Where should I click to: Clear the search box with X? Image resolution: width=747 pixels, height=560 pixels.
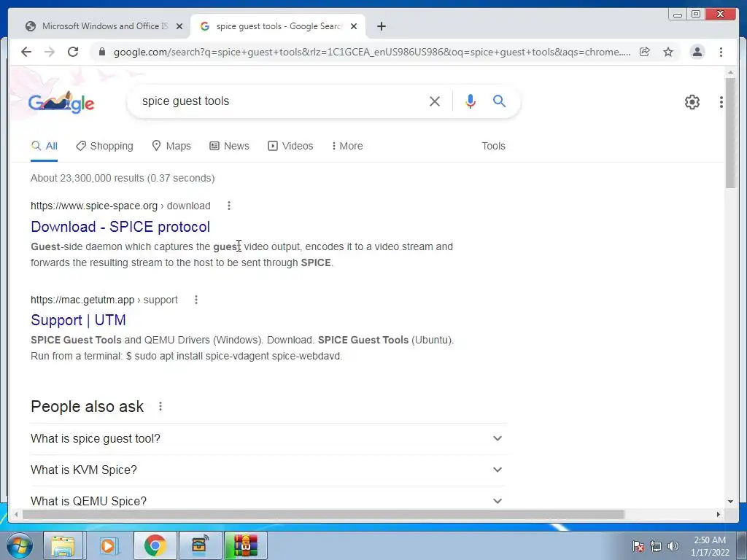435,101
